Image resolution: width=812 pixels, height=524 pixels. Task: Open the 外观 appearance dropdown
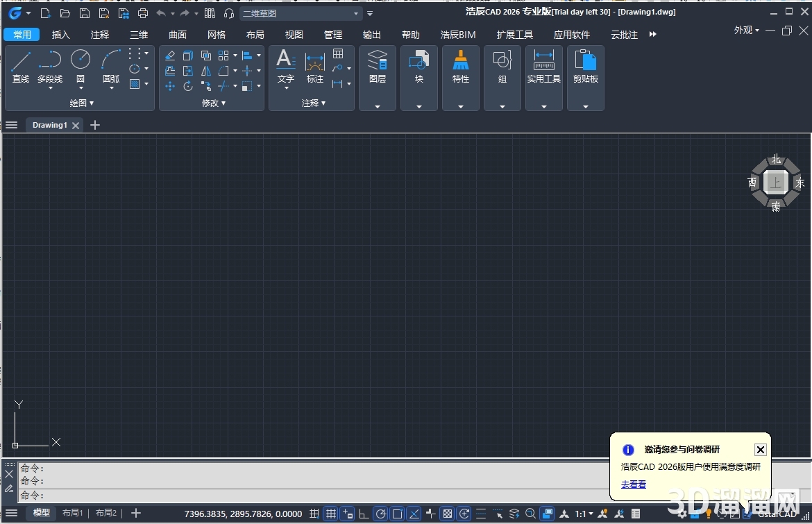(746, 30)
